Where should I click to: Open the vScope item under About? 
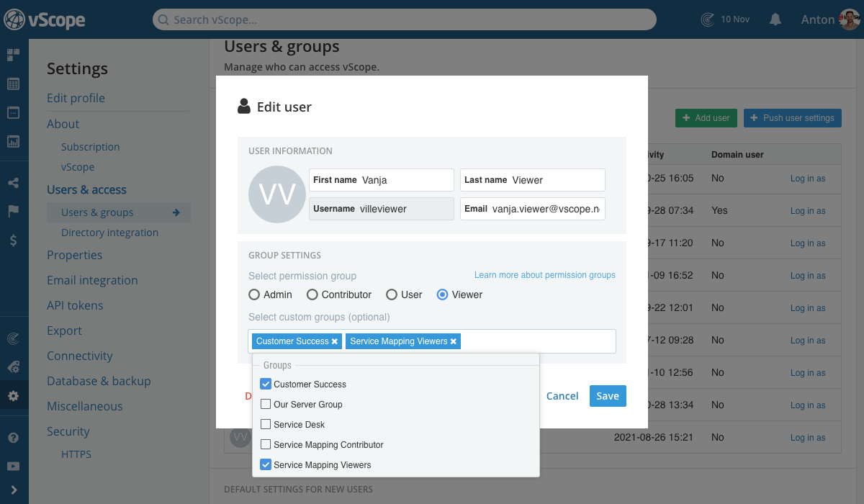click(x=78, y=167)
